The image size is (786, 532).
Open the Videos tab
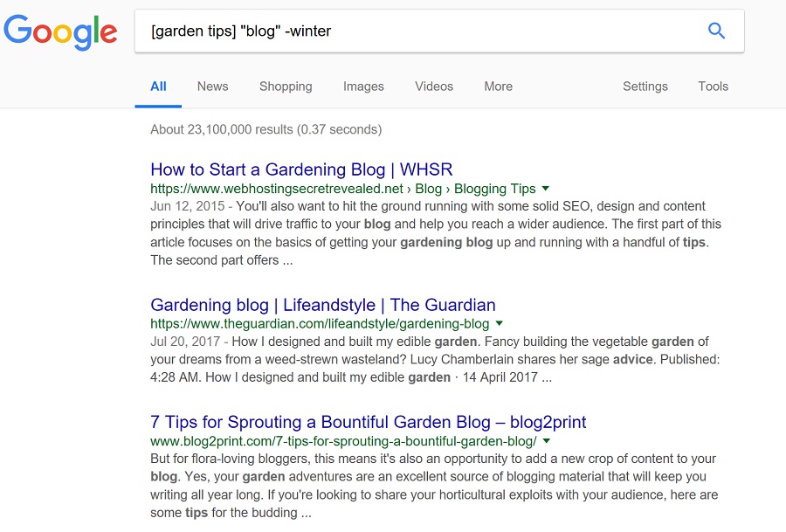pos(434,86)
